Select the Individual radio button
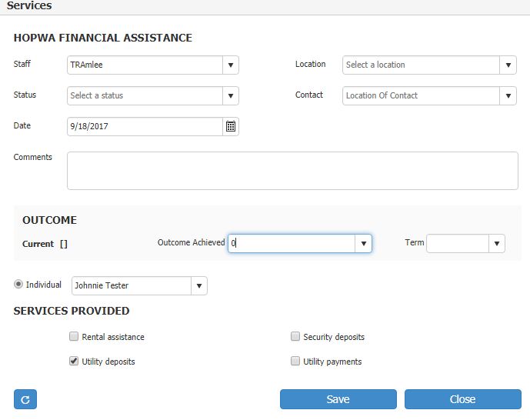530x420 pixels. 18,284
